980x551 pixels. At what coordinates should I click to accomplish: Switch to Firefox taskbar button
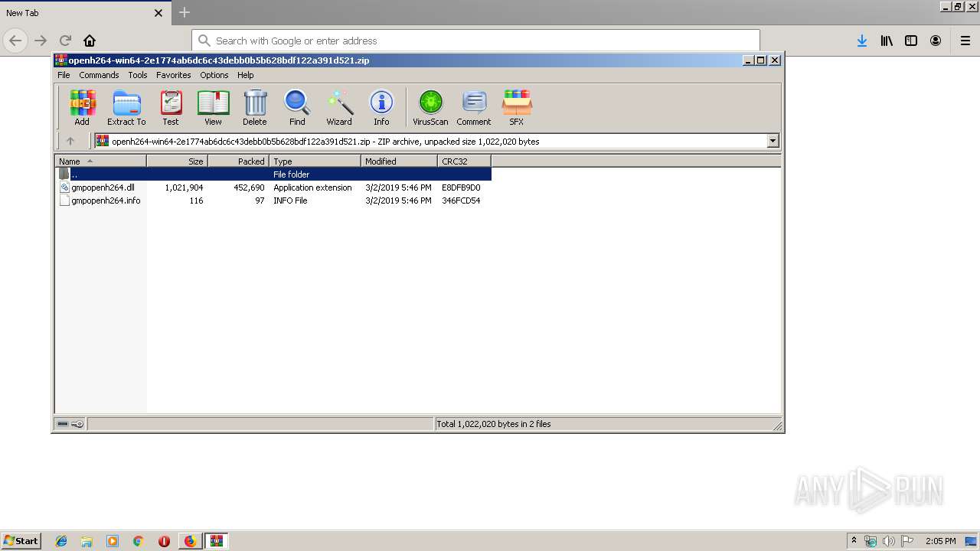click(190, 541)
